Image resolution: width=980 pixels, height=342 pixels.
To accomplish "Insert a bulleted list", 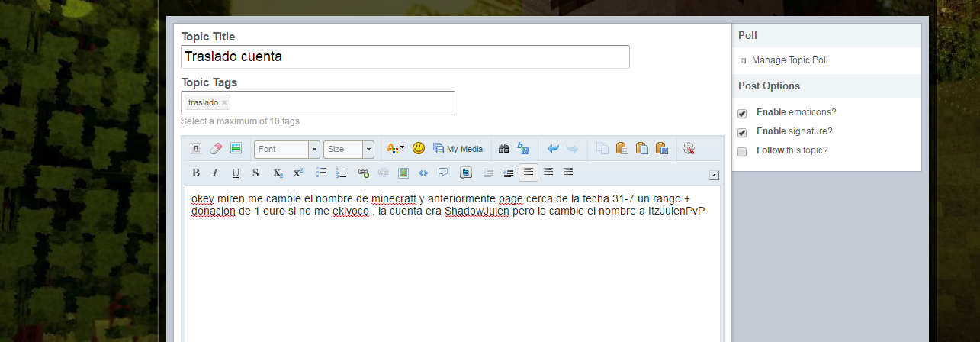I will click(x=322, y=173).
